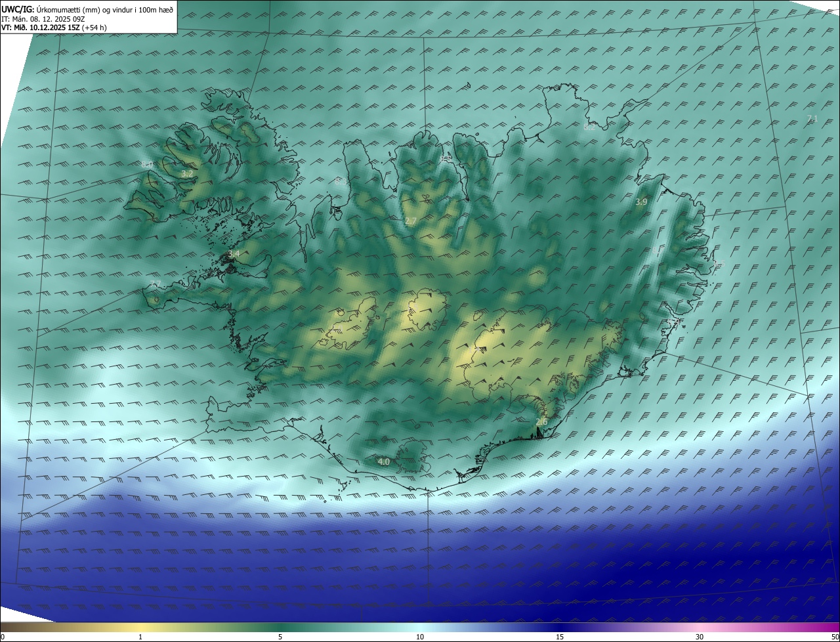840x642 pixels.
Task: Click the 3.9 value label on the map
Action: [x=641, y=202]
